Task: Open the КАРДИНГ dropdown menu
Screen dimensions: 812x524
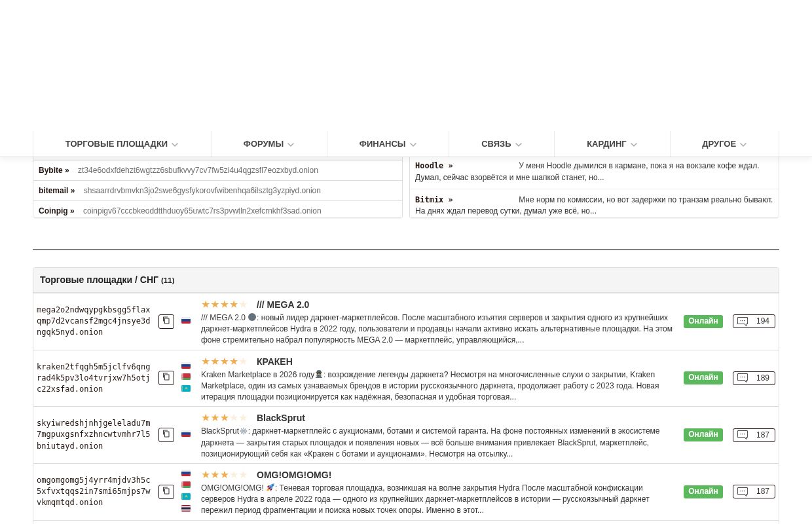Action: 612,144
